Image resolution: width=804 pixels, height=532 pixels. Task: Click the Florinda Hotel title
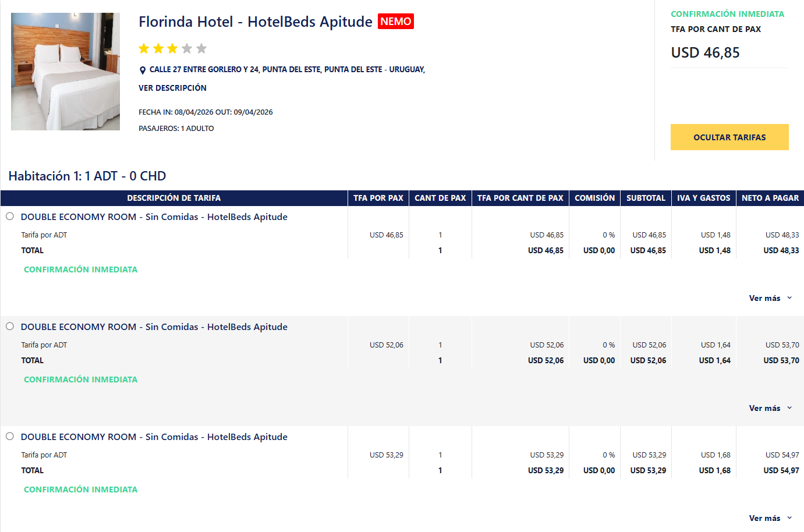click(x=255, y=22)
